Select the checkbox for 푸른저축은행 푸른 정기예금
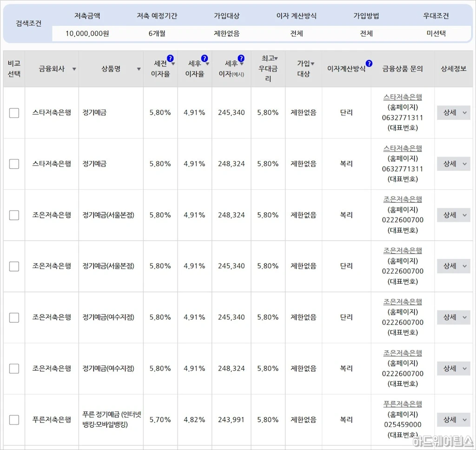This screenshot has height=450, width=476. (14, 420)
